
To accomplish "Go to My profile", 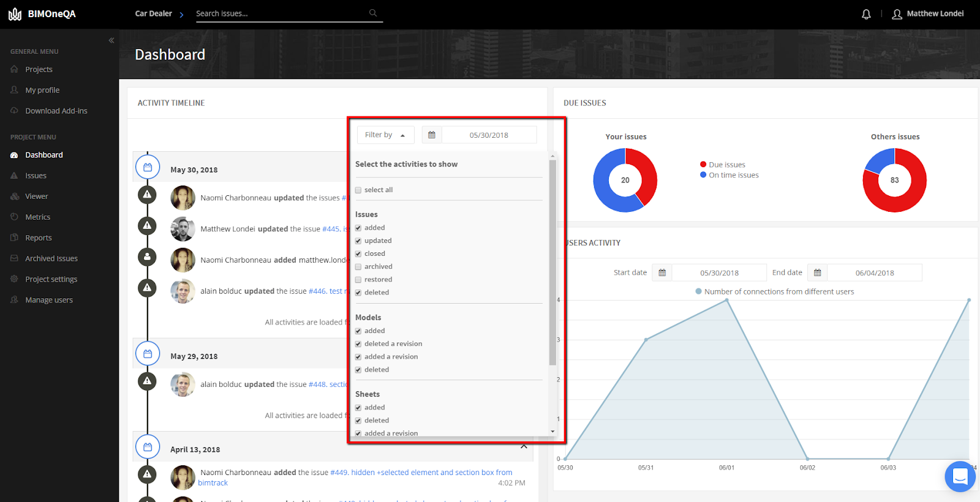I will (42, 90).
